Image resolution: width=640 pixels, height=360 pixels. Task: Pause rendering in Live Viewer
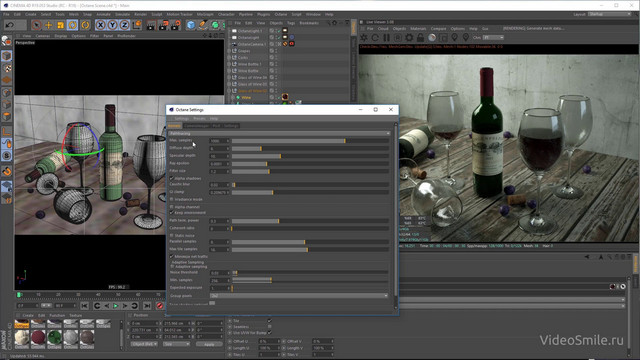click(x=386, y=38)
